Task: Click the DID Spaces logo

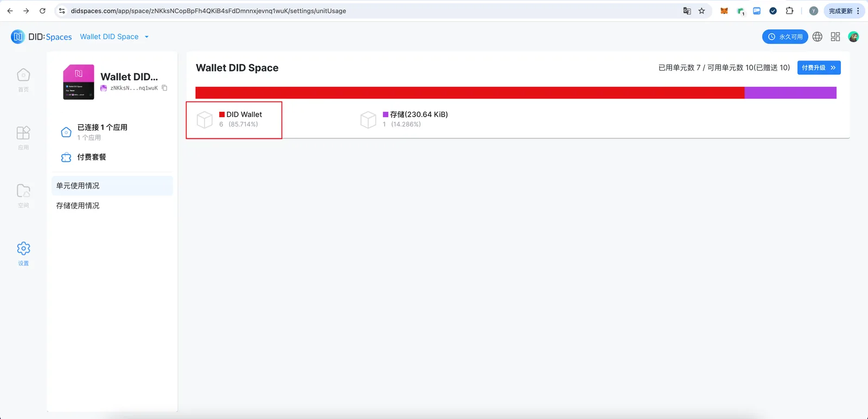Action: tap(41, 37)
